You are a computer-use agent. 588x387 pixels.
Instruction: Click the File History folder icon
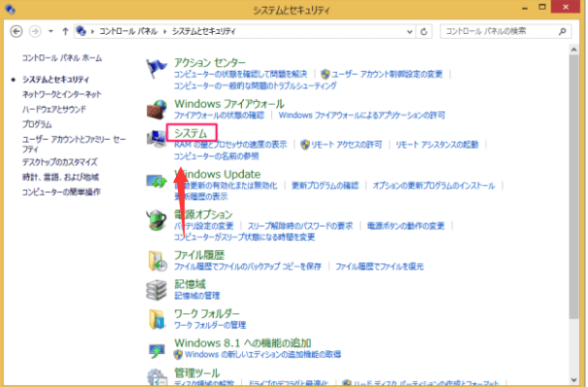tap(157, 261)
